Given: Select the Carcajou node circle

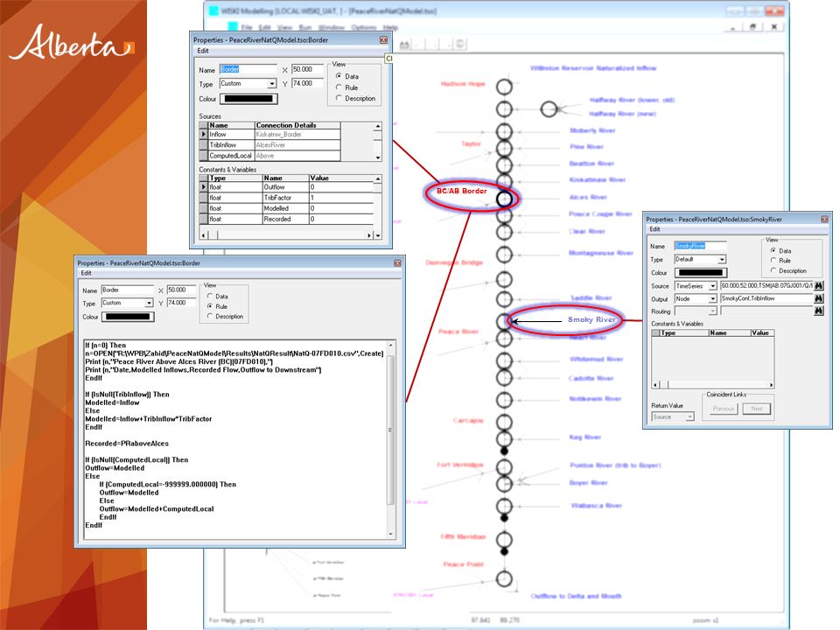Looking at the screenshot, I should point(504,422).
